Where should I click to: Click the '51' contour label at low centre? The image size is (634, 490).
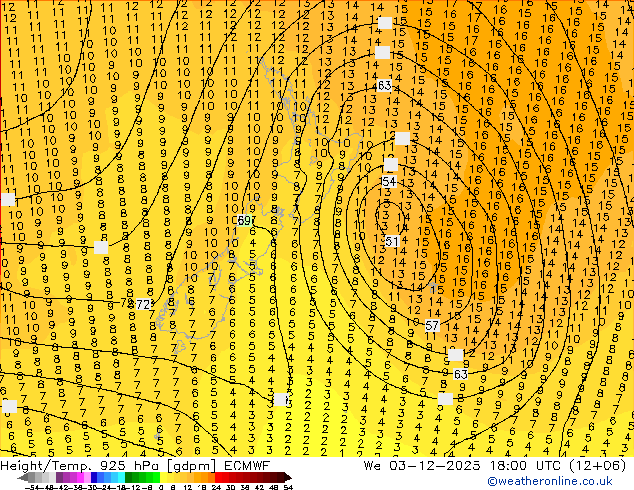391,241
